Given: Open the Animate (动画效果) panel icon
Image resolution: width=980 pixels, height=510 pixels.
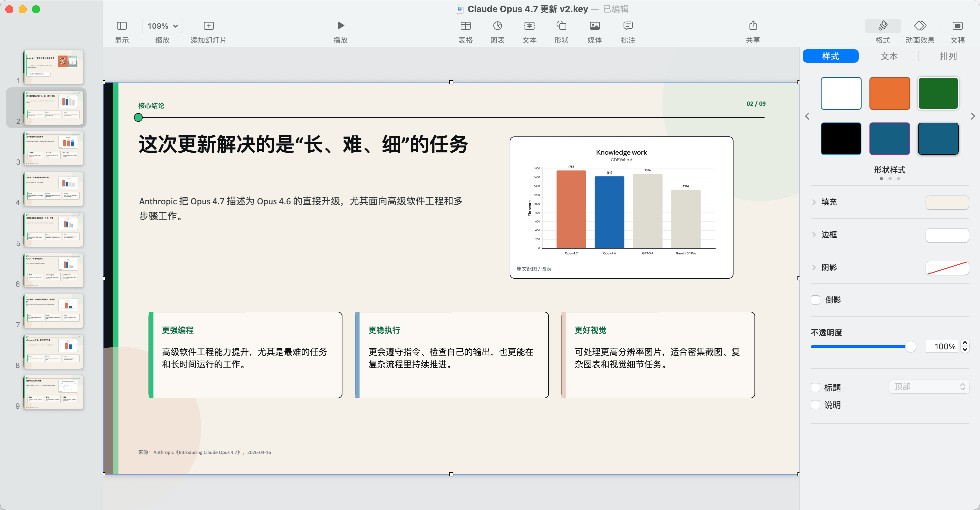Looking at the screenshot, I should [919, 25].
